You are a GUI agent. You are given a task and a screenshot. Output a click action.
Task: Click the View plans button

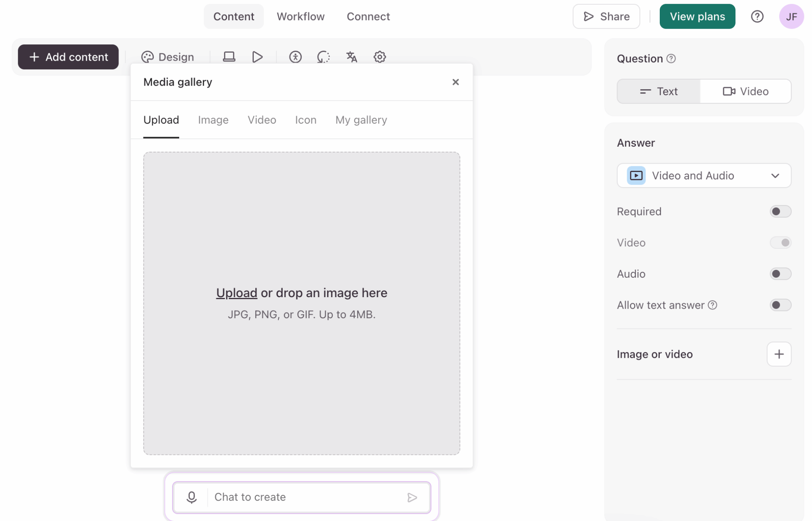[x=697, y=16]
